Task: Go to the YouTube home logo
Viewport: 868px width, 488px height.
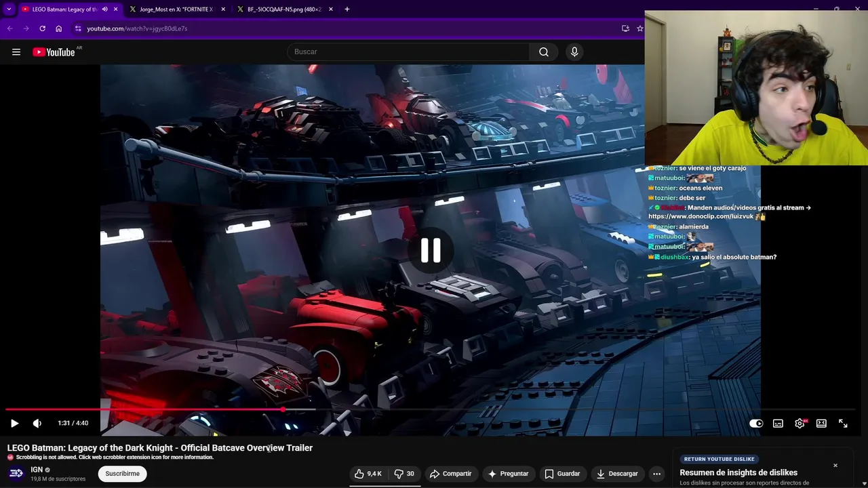Action: [54, 52]
